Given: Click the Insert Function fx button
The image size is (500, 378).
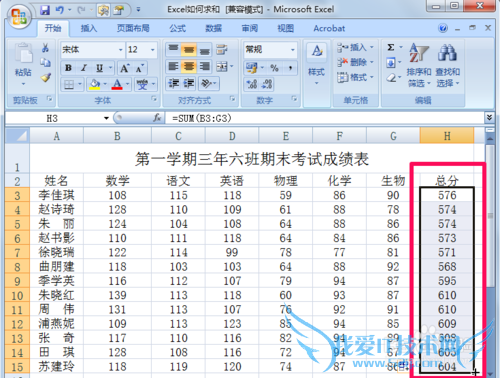Looking at the screenshot, I should [157, 118].
